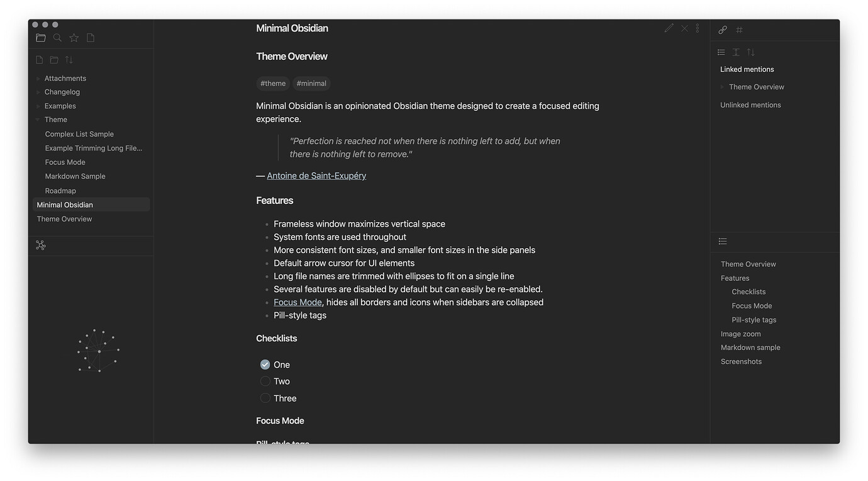This screenshot has height=481, width=868.
Task: Switch to edit mode with the pencil icon
Action: click(669, 28)
